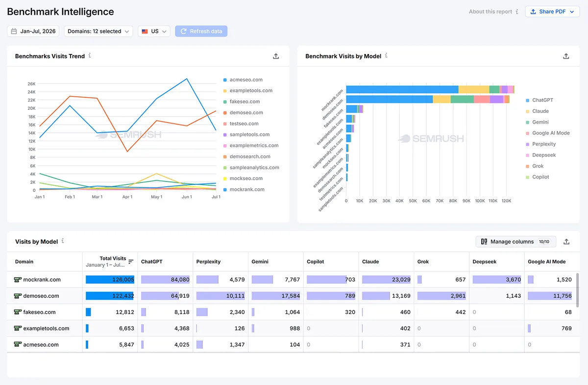Toggle fakeseo.com legend in trend chart
This screenshot has height=385, width=588.
[242, 102]
